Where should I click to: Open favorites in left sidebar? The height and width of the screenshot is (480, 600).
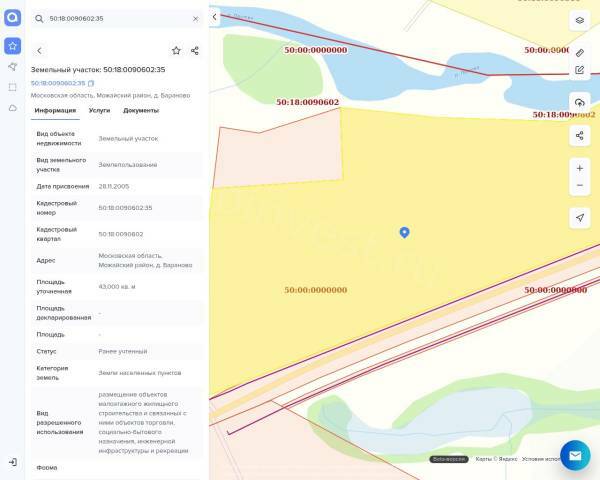pyautogui.click(x=12, y=46)
